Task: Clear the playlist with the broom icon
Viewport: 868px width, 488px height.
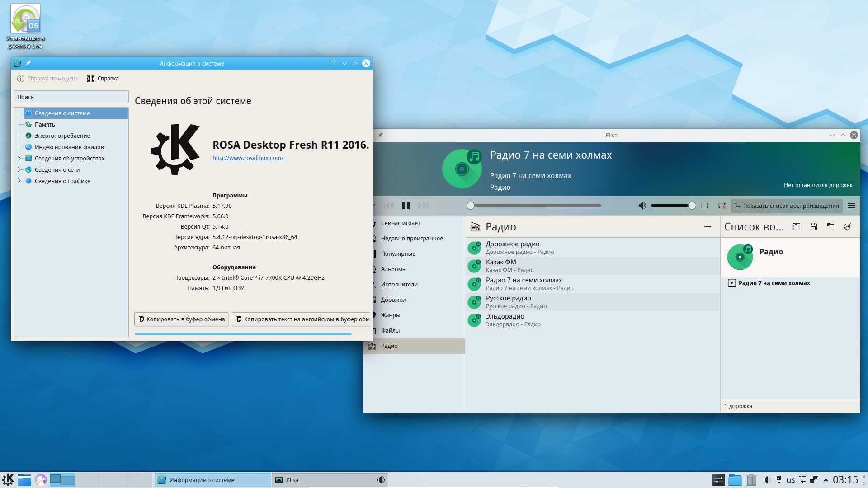Action: [x=848, y=227]
